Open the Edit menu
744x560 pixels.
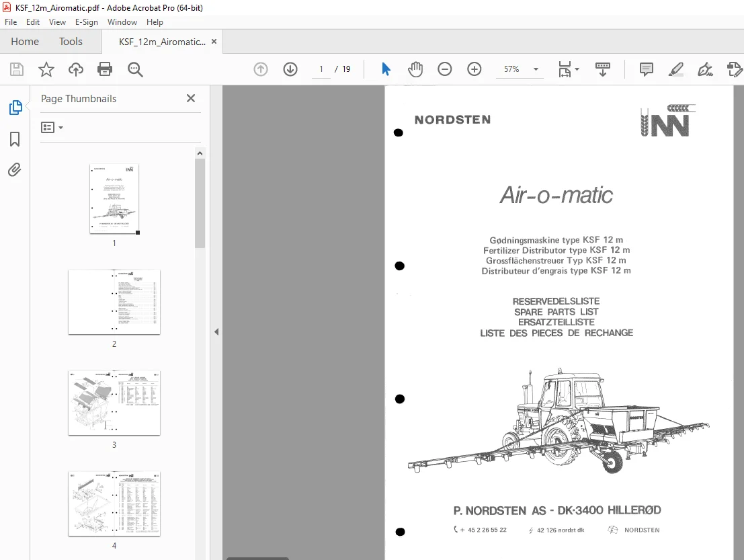(x=33, y=22)
